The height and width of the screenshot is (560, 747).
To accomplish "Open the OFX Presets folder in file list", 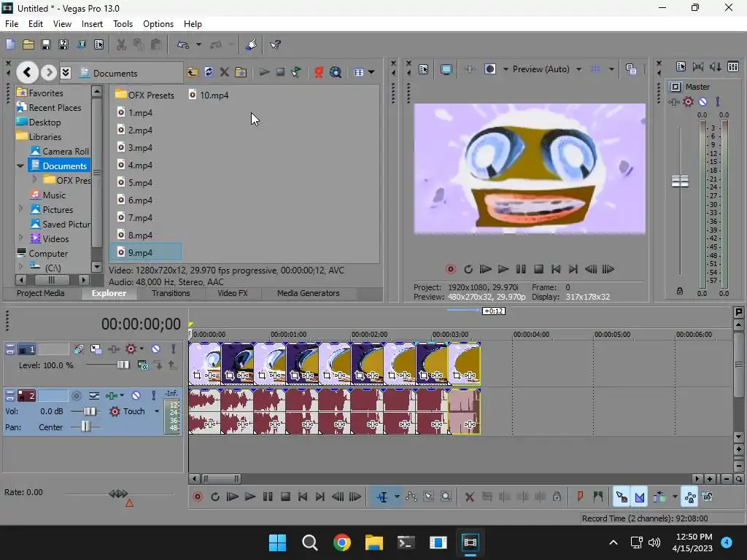I will [145, 96].
